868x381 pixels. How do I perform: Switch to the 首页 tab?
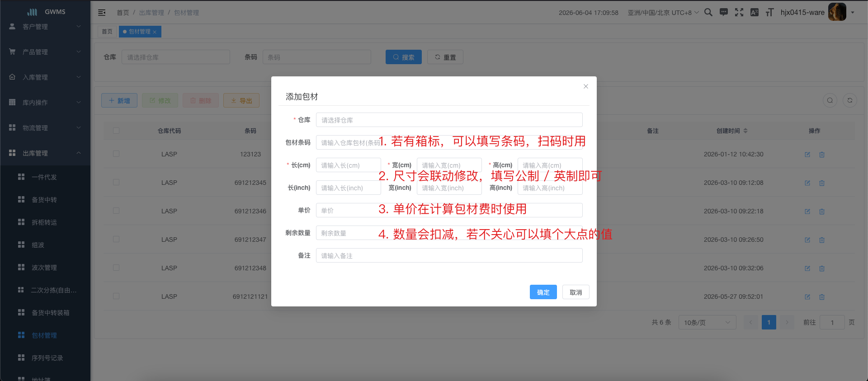107,32
